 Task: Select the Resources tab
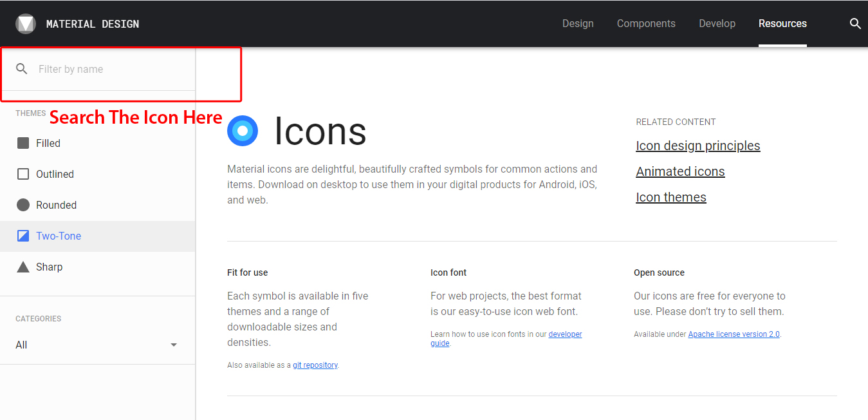click(782, 24)
